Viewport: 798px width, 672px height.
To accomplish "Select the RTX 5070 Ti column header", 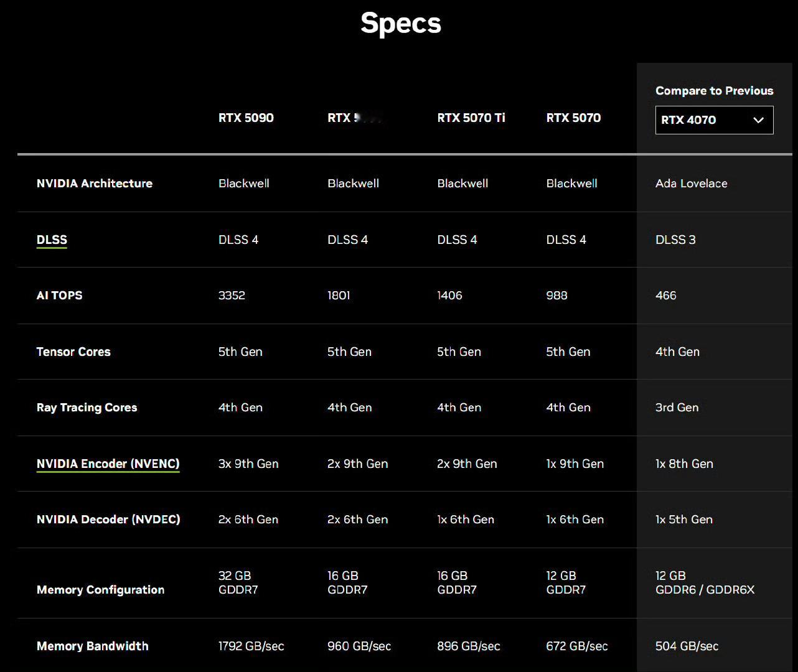I will 471,118.
